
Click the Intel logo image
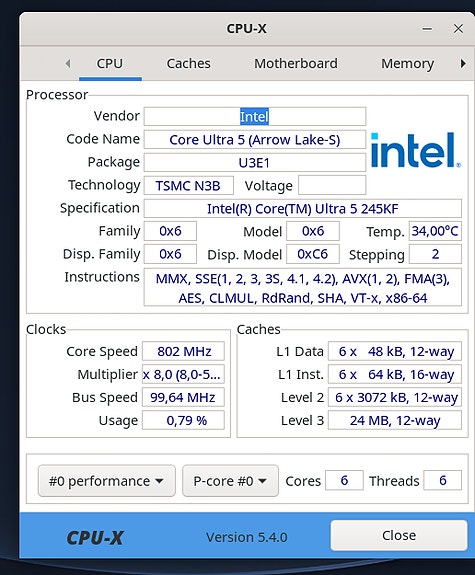(416, 150)
